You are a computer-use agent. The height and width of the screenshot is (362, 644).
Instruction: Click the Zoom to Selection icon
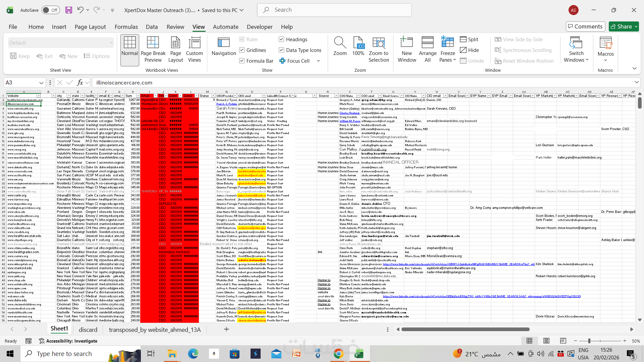pyautogui.click(x=379, y=43)
